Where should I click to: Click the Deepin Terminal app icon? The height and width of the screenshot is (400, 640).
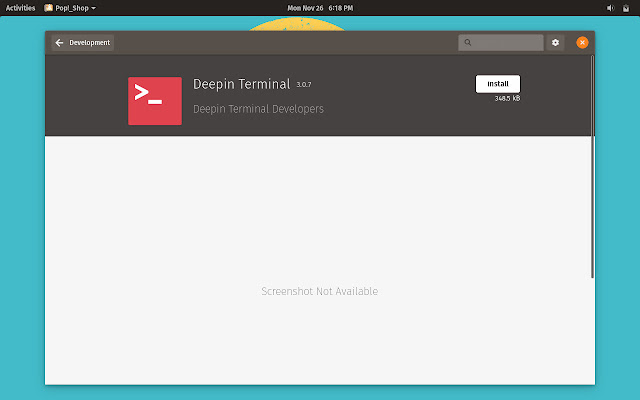coord(155,101)
